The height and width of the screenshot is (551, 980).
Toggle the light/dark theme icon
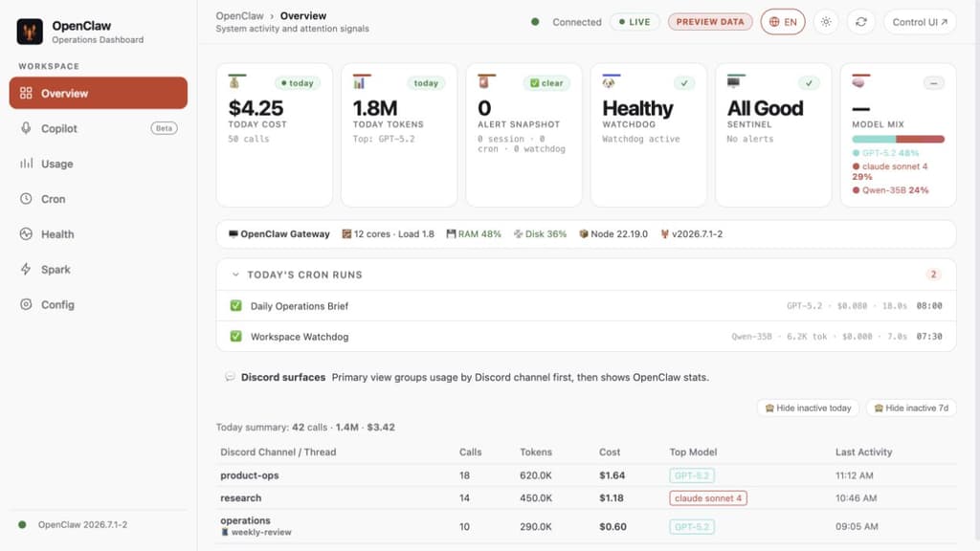(x=826, y=22)
